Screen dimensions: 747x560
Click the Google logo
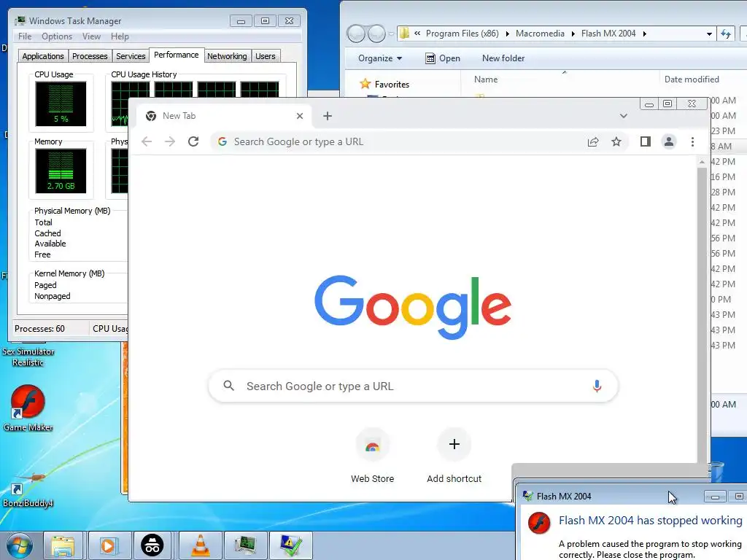(x=413, y=307)
